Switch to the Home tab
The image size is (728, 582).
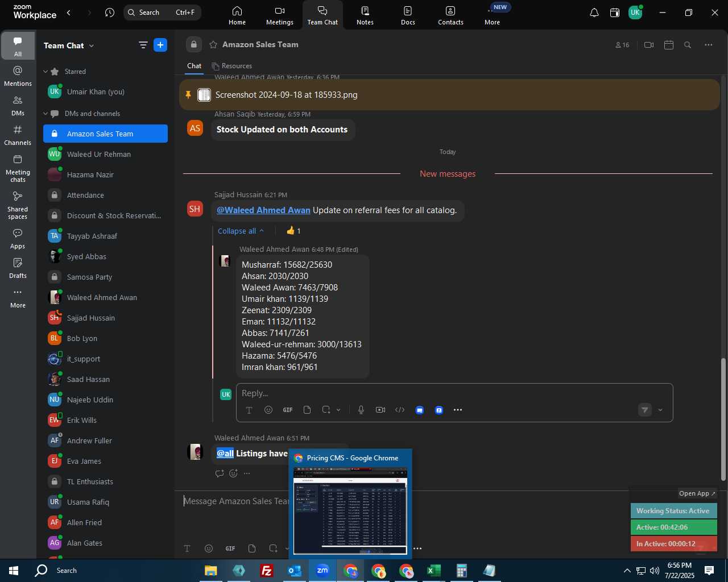point(237,15)
